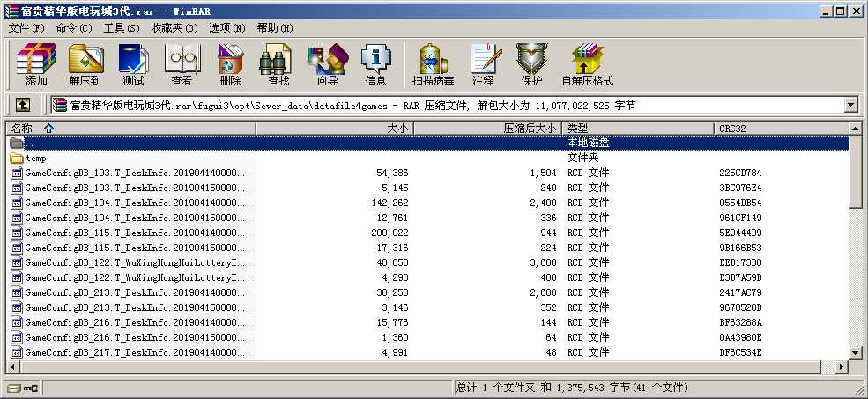
Task: Go up one folder level button
Action: click(22, 105)
